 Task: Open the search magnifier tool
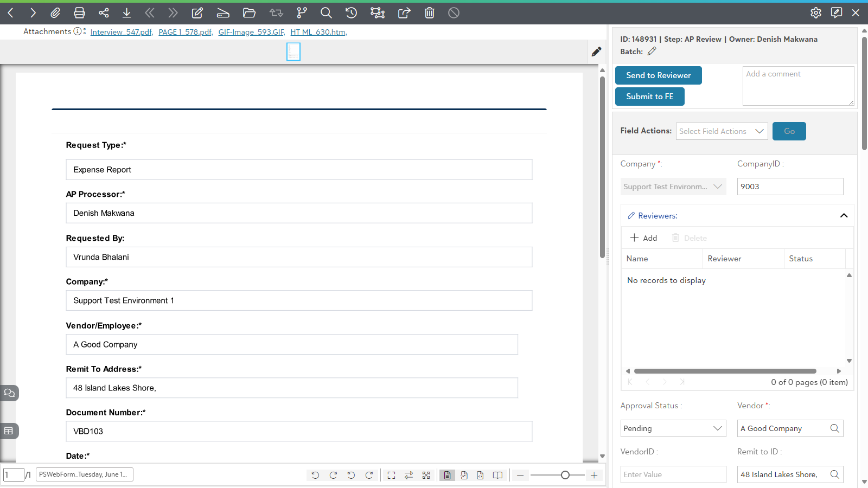pos(326,12)
